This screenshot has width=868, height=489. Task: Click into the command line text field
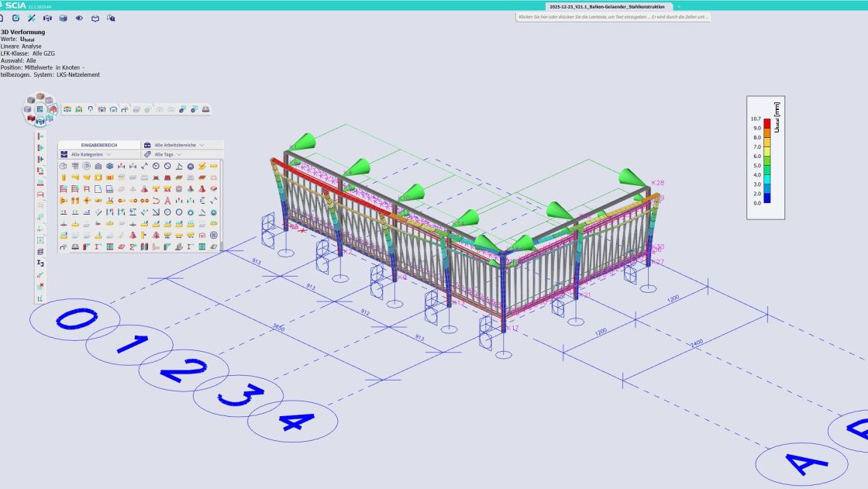(x=613, y=17)
